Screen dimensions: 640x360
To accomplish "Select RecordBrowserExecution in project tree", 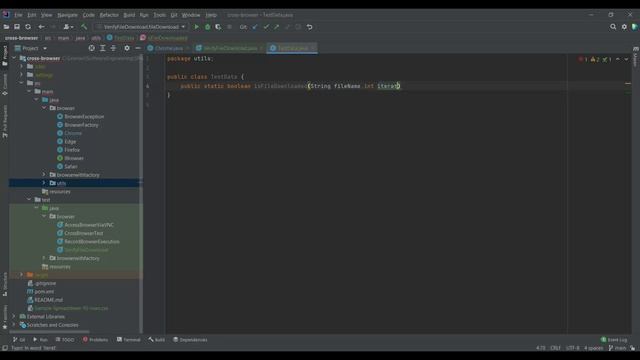I will tap(92, 241).
